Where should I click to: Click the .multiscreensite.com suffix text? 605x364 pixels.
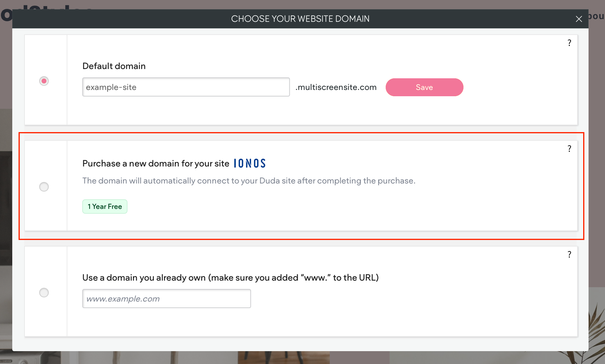click(x=336, y=87)
